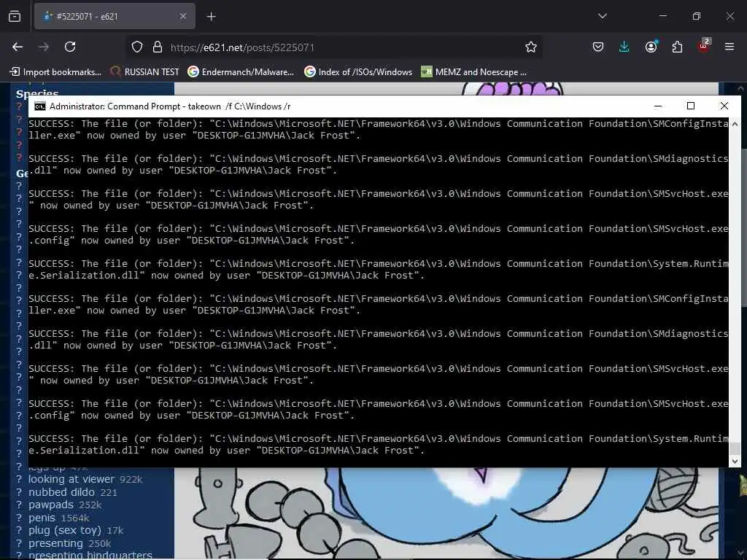Show site security info via padlock icon
Image resolution: width=747 pixels, height=560 pixels.
point(158,47)
